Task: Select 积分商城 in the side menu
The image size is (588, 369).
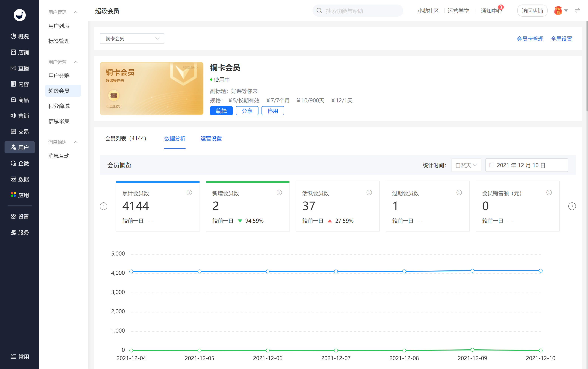Action: tap(59, 106)
